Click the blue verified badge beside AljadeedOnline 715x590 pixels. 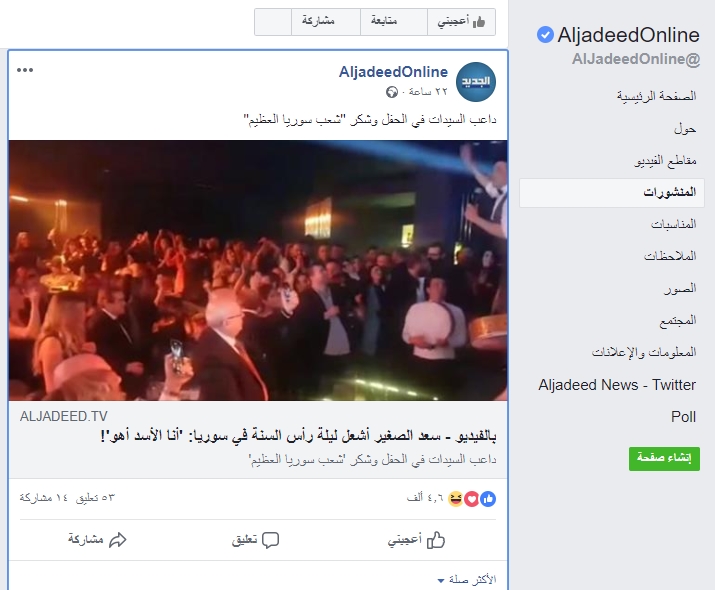545,35
